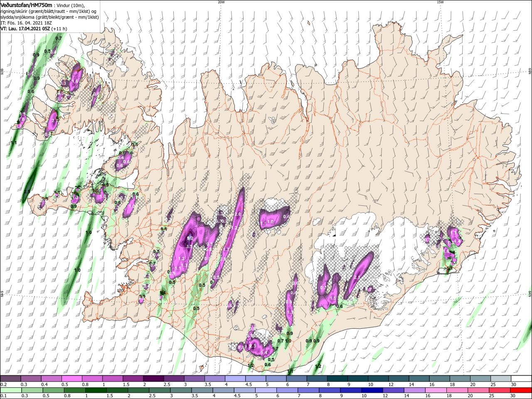Click the '15W' longitude label at the top edge
Image resolution: width=532 pixels, height=399 pixels.
pos(440,2)
